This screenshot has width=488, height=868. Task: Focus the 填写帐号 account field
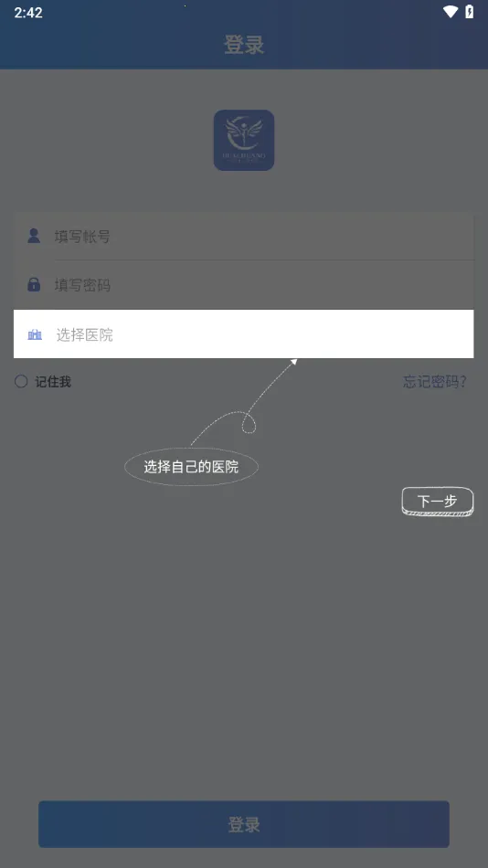pos(244,237)
